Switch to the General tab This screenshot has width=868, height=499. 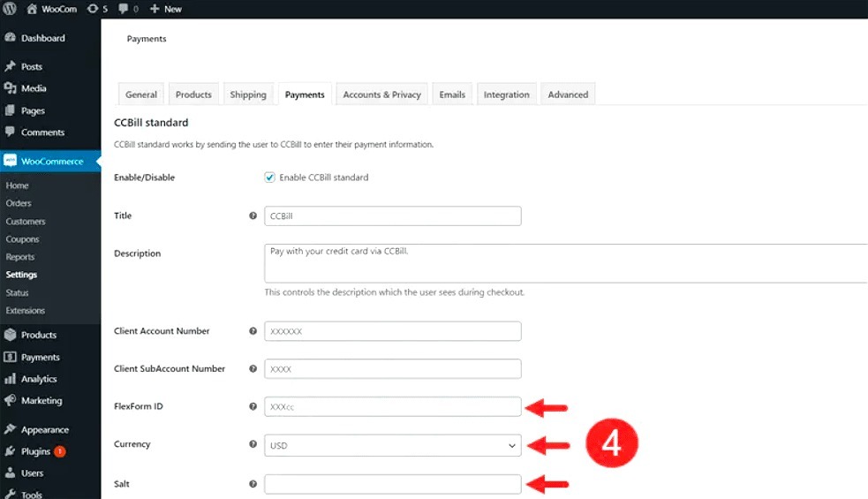(141, 95)
